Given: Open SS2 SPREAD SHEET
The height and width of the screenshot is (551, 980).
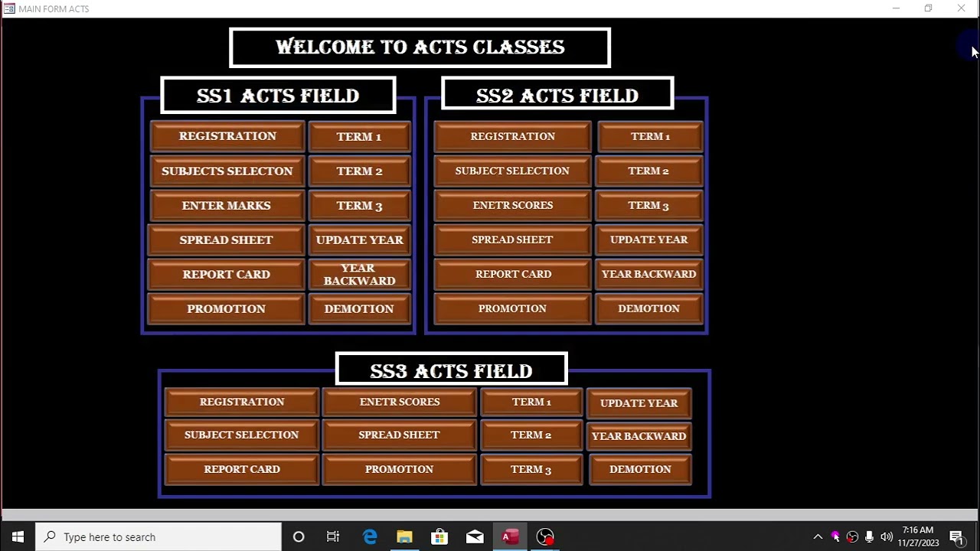Looking at the screenshot, I should point(513,240).
